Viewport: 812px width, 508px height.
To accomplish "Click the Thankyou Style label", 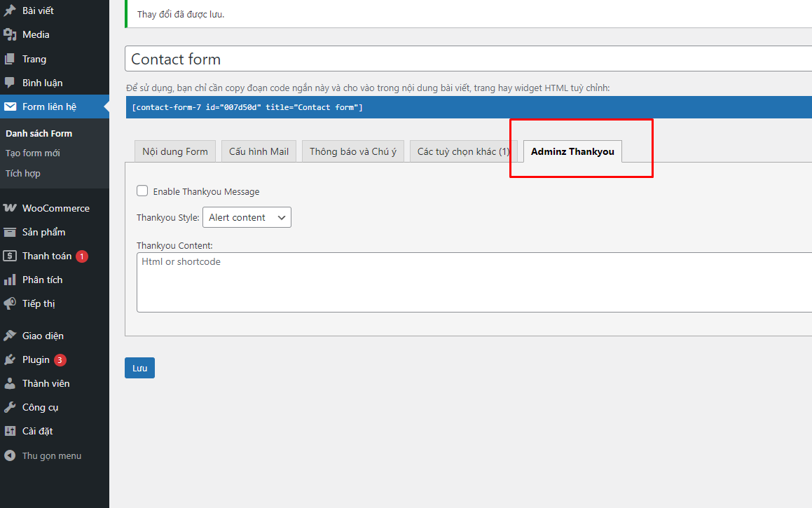I will (x=167, y=217).
